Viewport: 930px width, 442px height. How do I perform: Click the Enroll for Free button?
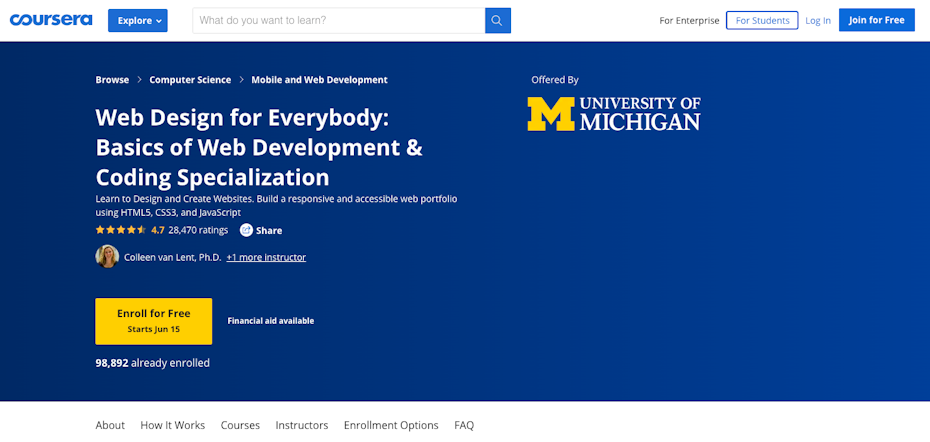coord(154,320)
